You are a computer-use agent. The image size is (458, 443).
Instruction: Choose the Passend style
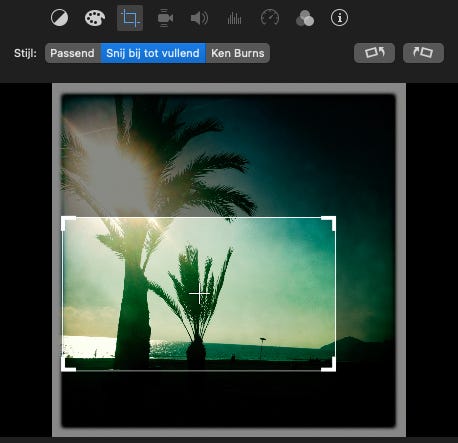(x=73, y=53)
